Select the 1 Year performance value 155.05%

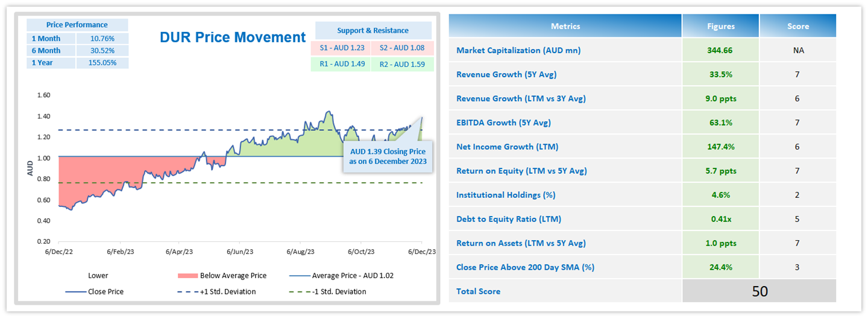point(102,63)
